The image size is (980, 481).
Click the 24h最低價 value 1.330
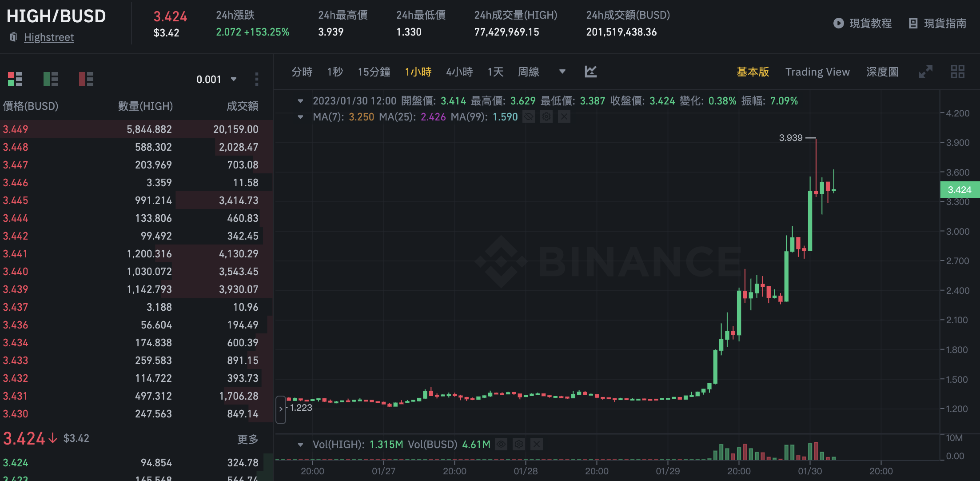click(x=409, y=32)
